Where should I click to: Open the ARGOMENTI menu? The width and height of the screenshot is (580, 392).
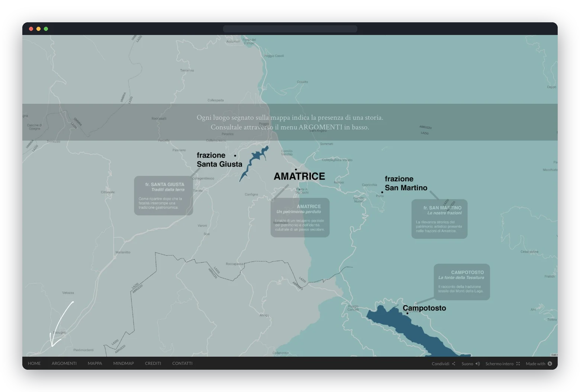pyautogui.click(x=64, y=363)
